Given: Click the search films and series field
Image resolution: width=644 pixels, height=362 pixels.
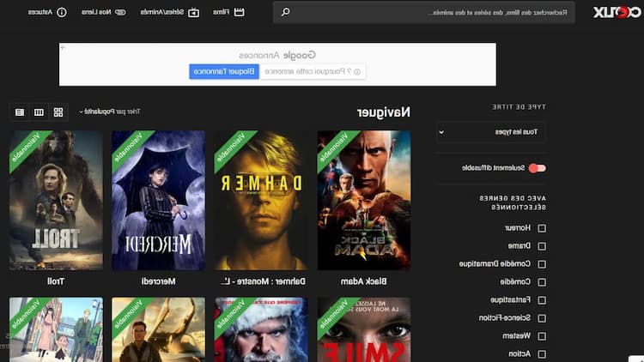Looking at the screenshot, I should click(x=424, y=12).
